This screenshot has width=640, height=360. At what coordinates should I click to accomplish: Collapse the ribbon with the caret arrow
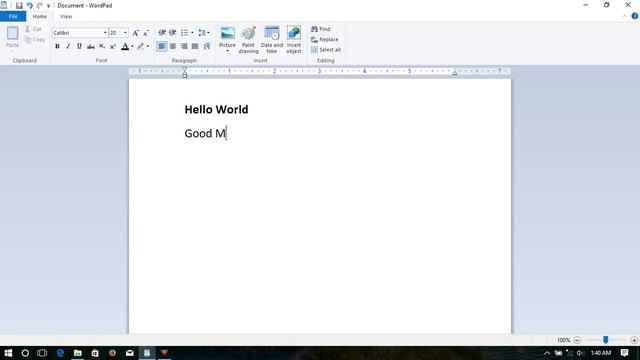(x=624, y=16)
